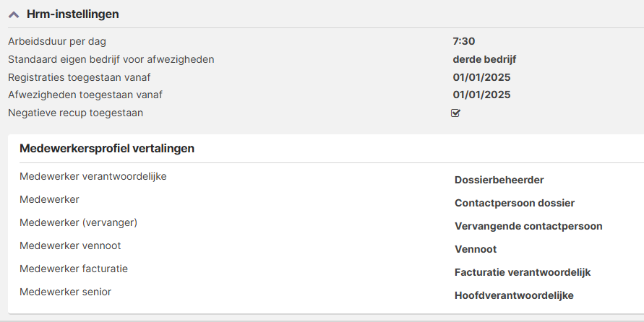This screenshot has width=644, height=322.
Task: Select the Contactpersoon dossier translation
Action: 514,203
